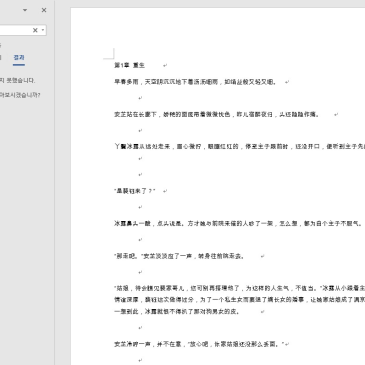
Task: Place cursor in line starting 冰露鼻头一酸
Action: [238, 223]
